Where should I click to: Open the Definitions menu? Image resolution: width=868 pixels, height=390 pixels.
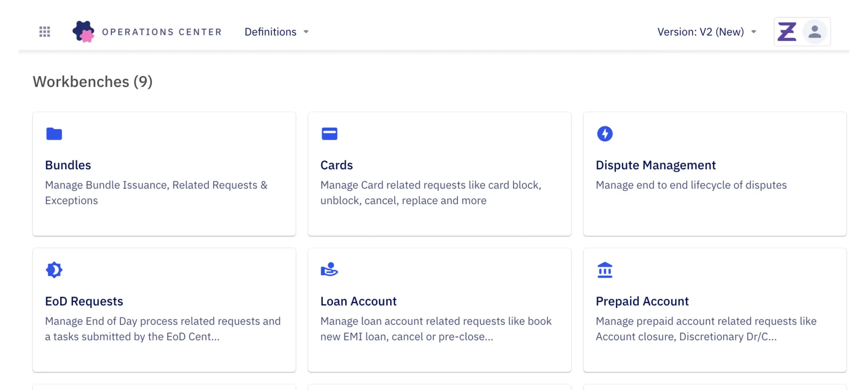(x=277, y=32)
